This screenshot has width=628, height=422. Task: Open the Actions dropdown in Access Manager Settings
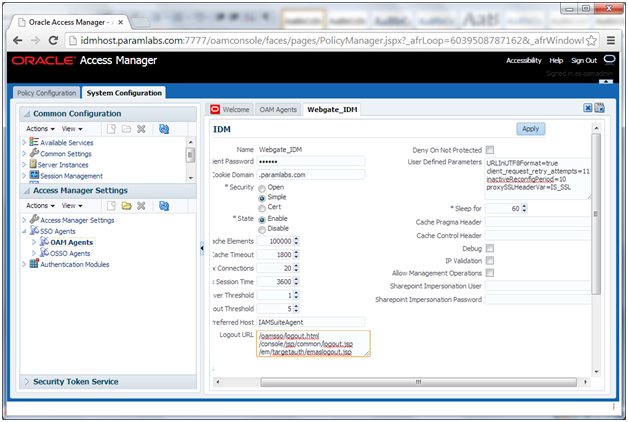(x=40, y=206)
